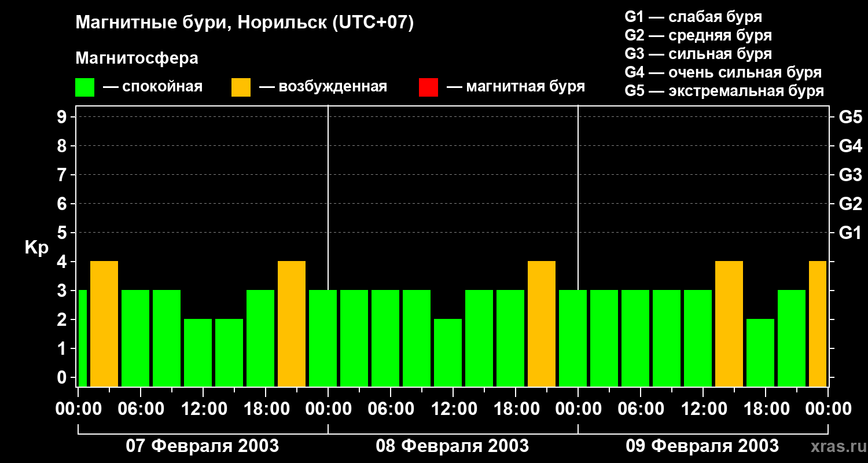Click the 'G3 — сильная буря' legend line
868x463 pixels.
(698, 54)
